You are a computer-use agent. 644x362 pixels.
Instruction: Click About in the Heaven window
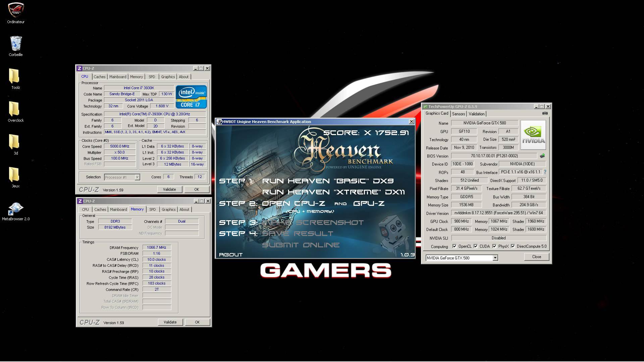[231, 255]
